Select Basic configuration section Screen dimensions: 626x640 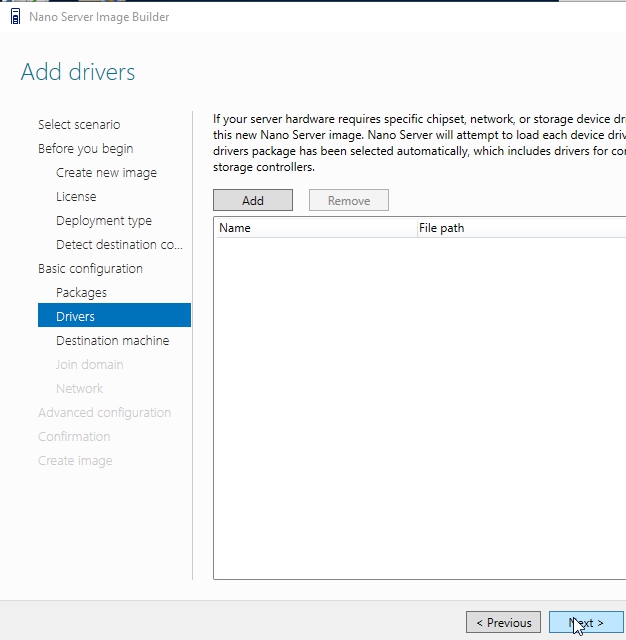point(90,269)
